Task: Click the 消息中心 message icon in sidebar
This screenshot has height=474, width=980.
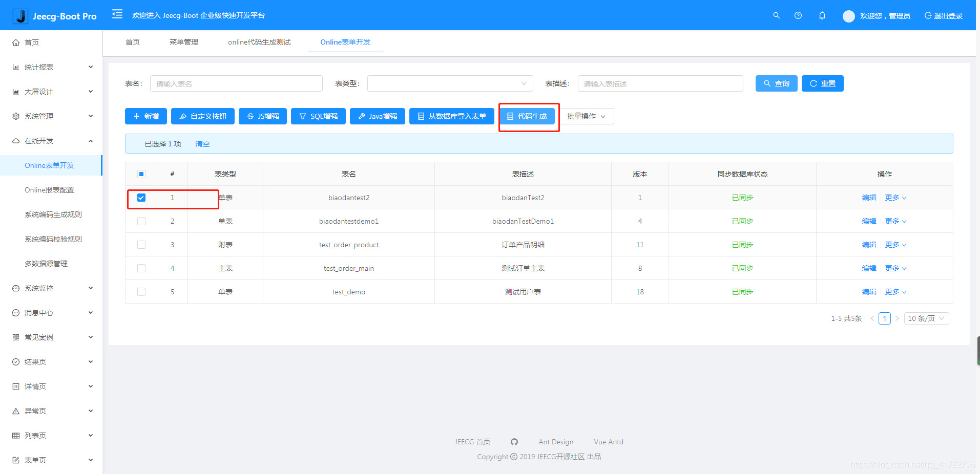Action: click(x=16, y=313)
